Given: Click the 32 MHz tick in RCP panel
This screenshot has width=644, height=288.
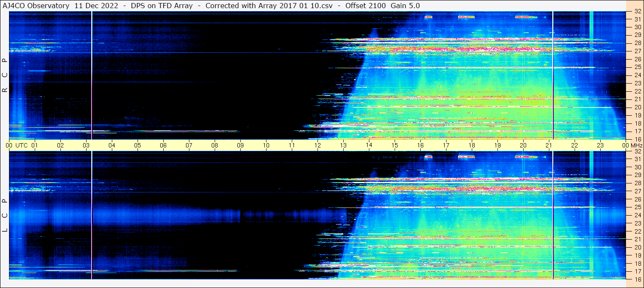Looking at the screenshot, I should (637, 12).
